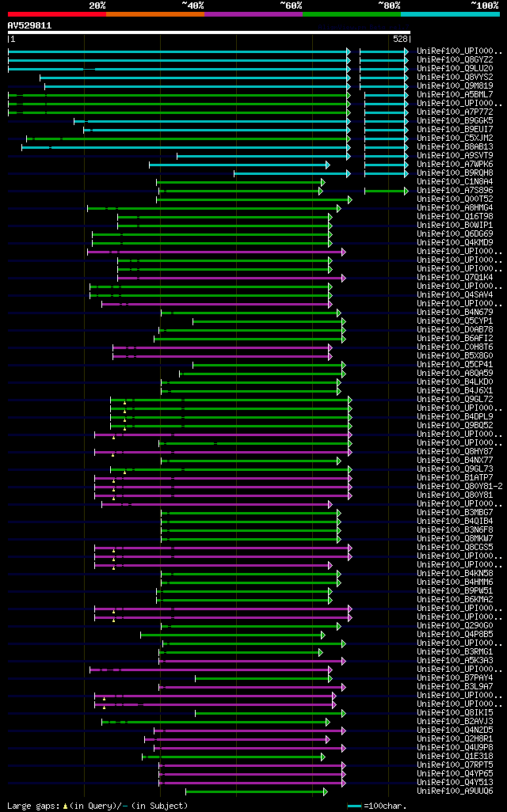Open hit UniRef100_A5BML7
Viewport: 507px width, 812px height.
[x=456, y=95]
